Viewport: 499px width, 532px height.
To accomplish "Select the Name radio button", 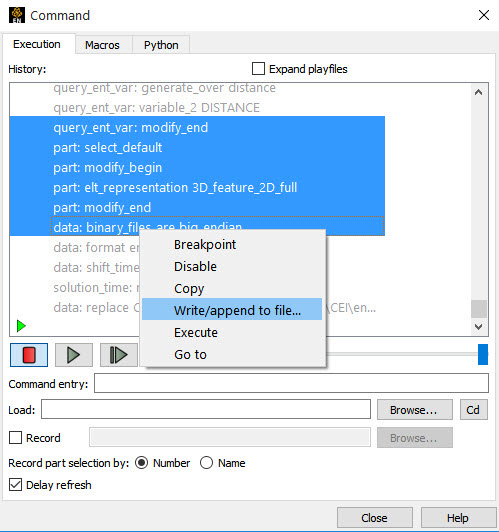I will [x=206, y=463].
